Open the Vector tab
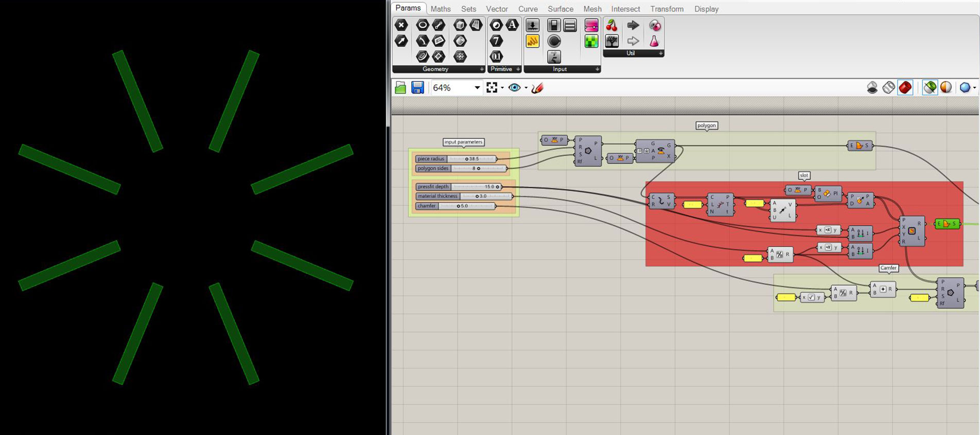Screen dimensions: 980x435 pos(497,9)
